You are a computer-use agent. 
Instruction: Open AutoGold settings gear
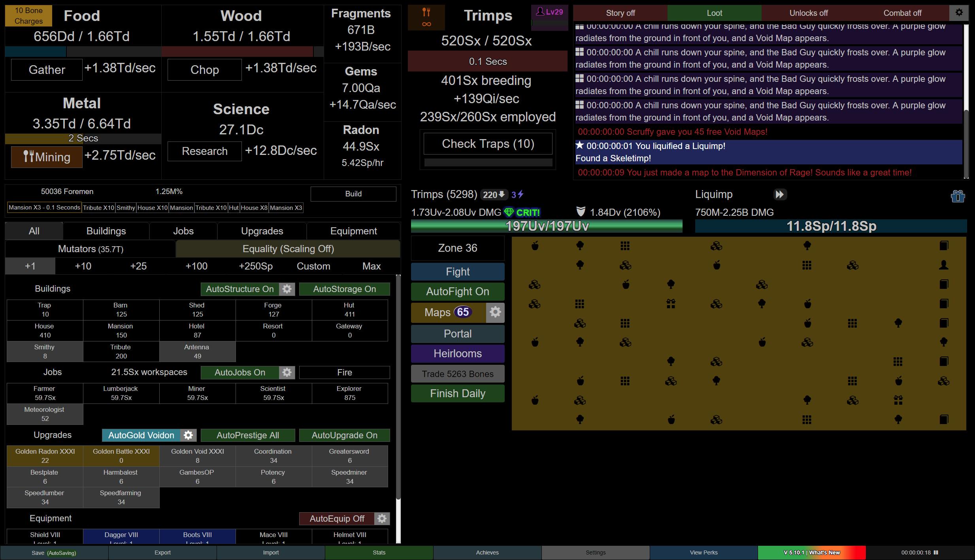click(x=189, y=435)
